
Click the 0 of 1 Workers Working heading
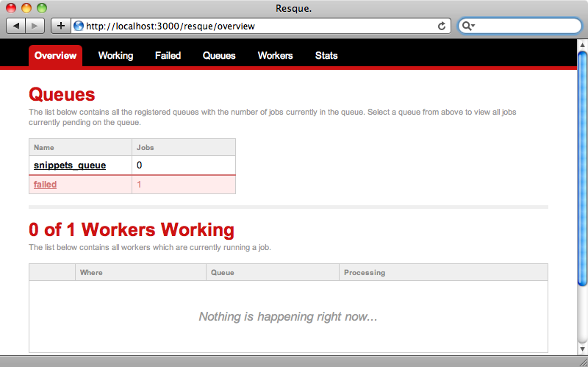pos(132,229)
